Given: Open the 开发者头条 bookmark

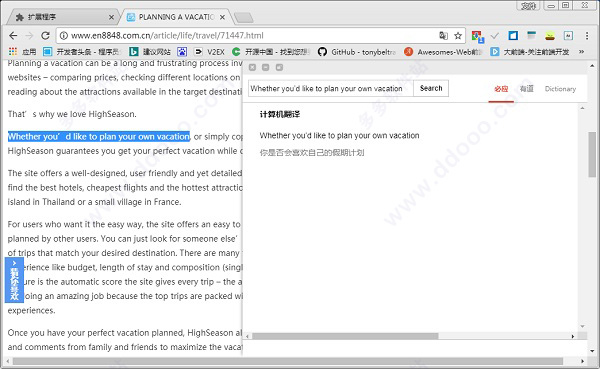Looking at the screenshot, I should (82, 51).
